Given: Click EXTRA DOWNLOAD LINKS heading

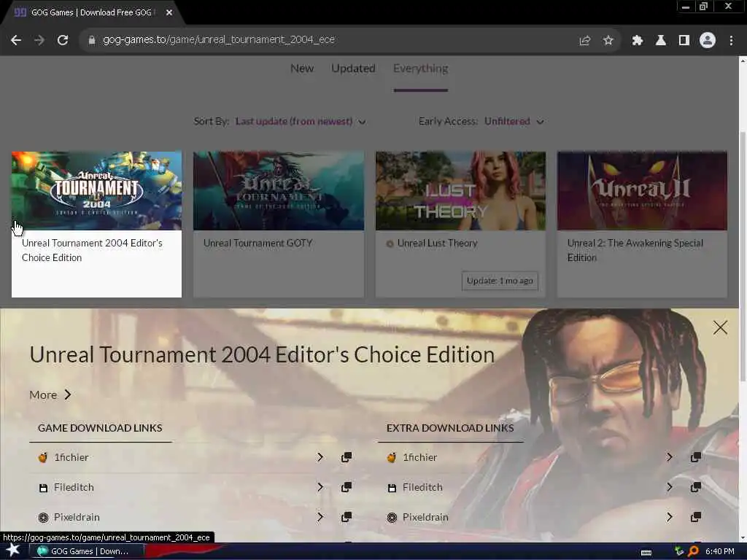Looking at the screenshot, I should [450, 428].
